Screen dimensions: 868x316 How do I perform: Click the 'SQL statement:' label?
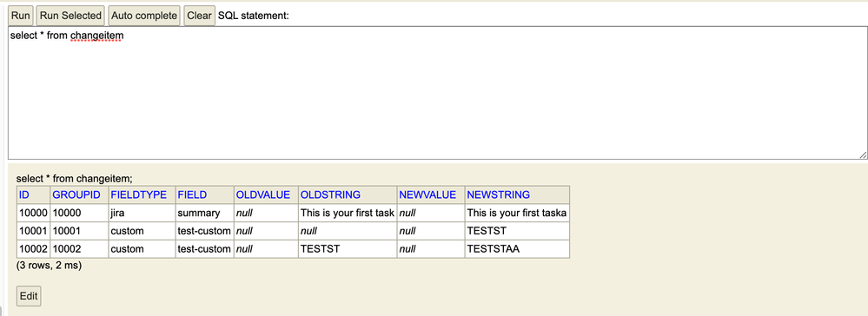254,16
